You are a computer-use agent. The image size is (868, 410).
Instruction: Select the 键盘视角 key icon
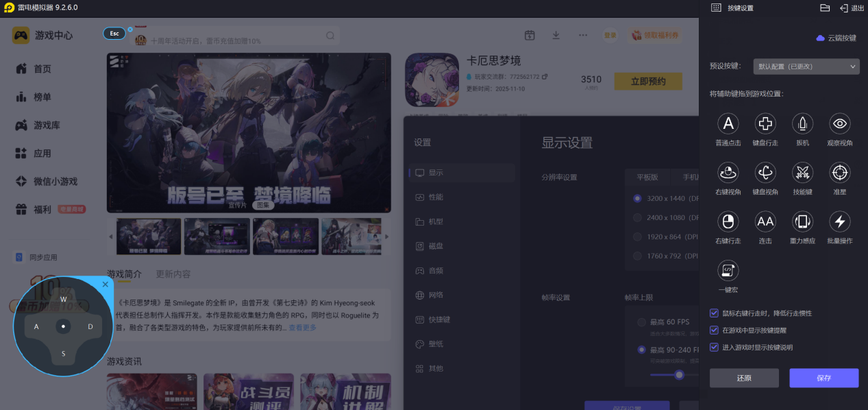[x=765, y=172]
